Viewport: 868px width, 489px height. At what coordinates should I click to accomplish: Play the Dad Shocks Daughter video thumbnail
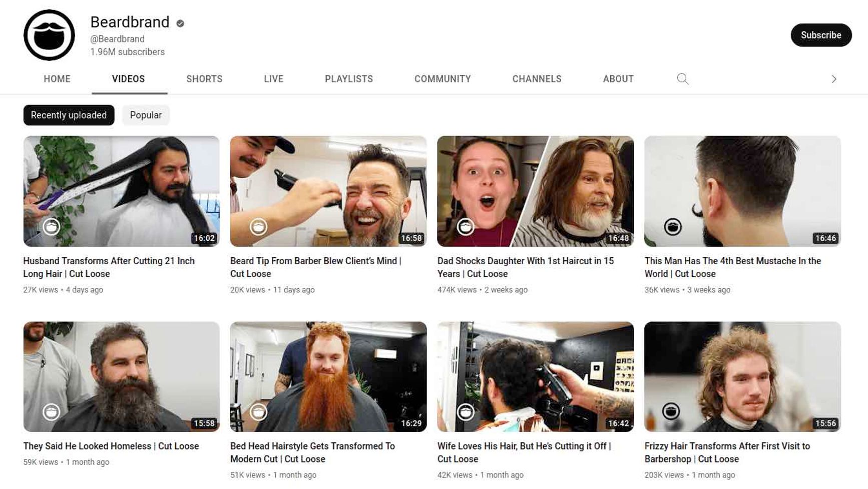[x=535, y=191]
